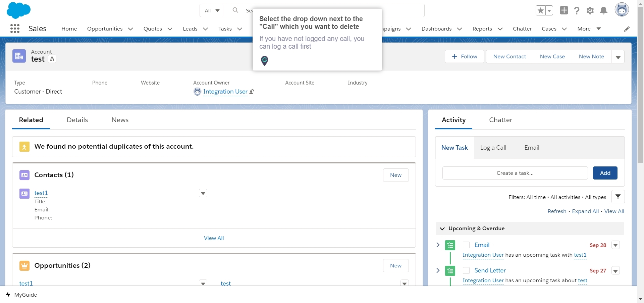Open the App Launcher grid icon

15,29
